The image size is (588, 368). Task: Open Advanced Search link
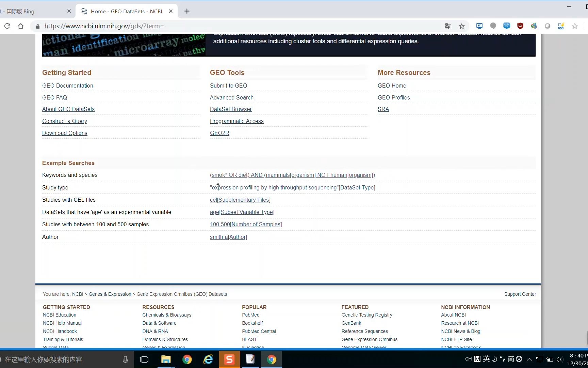[x=232, y=97]
